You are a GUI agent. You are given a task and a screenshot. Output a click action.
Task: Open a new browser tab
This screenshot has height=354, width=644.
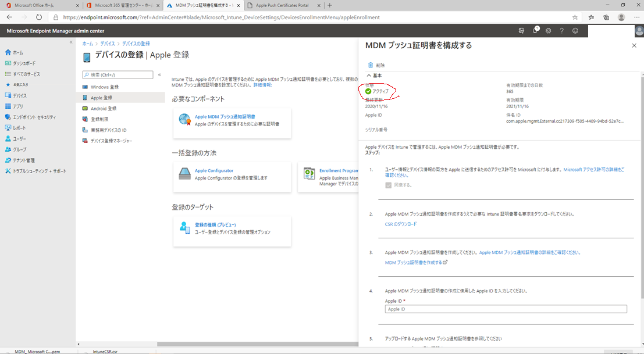click(x=329, y=5)
